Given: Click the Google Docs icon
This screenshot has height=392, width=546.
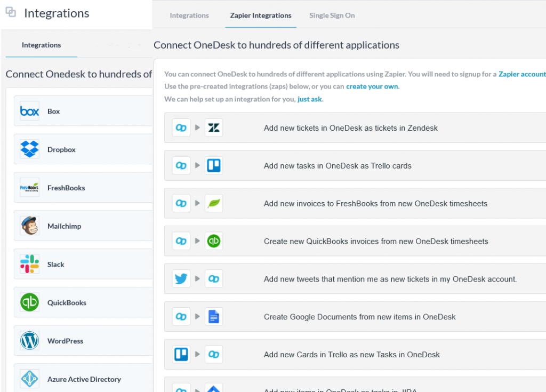Looking at the screenshot, I should 214,317.
